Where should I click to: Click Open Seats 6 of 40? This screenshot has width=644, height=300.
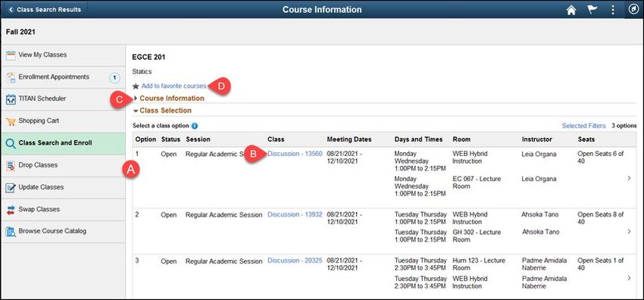pyautogui.click(x=601, y=158)
